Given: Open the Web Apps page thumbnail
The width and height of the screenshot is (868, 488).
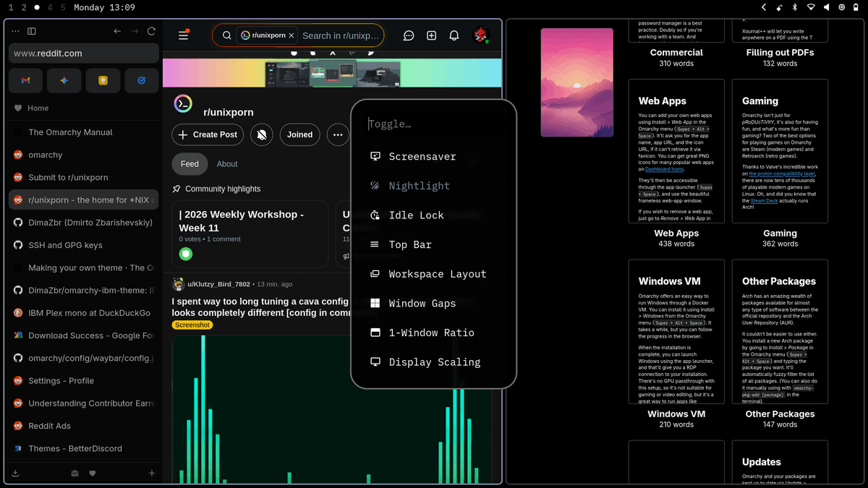Looking at the screenshot, I should (676, 151).
